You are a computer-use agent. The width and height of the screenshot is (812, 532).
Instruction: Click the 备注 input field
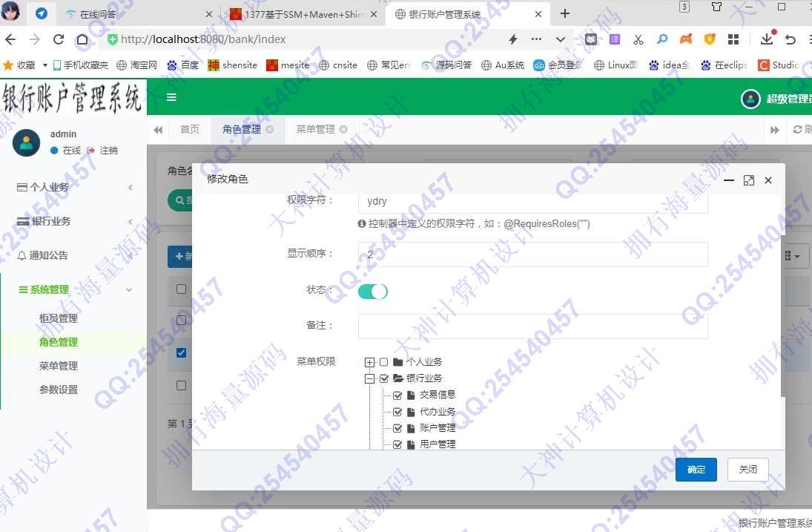533,326
